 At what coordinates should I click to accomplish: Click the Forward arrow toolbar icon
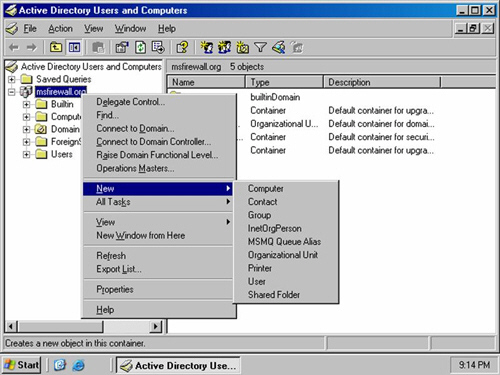[32, 47]
